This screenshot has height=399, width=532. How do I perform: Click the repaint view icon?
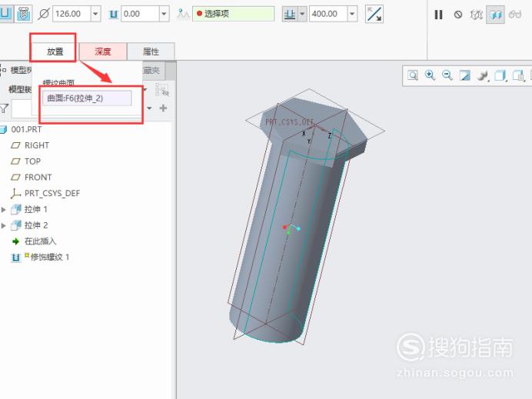pyautogui.click(x=464, y=75)
